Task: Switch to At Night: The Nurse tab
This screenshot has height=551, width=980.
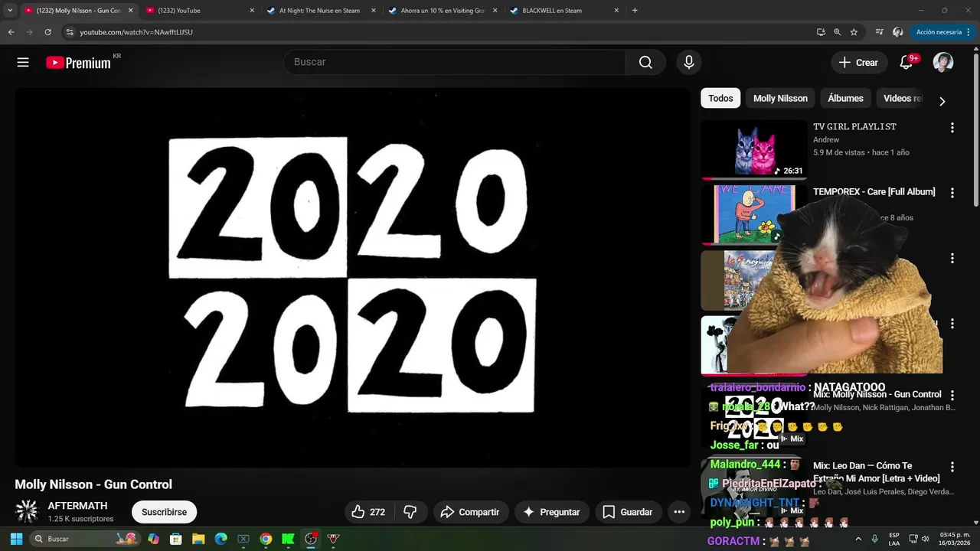Action: click(322, 11)
